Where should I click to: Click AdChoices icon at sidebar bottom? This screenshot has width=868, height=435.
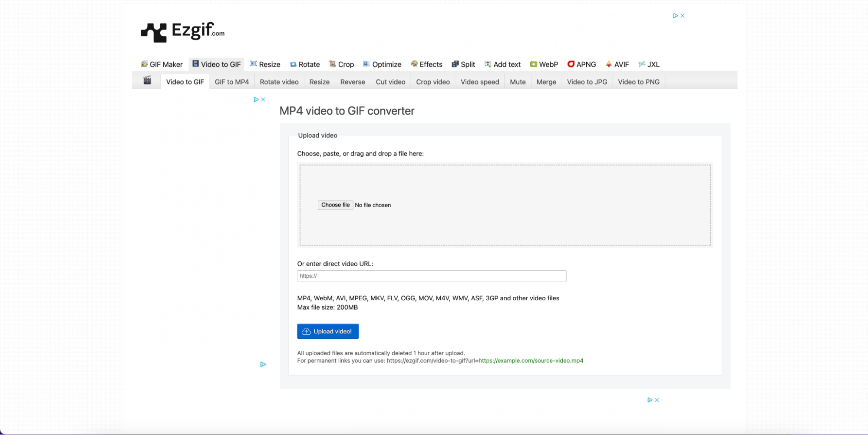click(x=263, y=365)
